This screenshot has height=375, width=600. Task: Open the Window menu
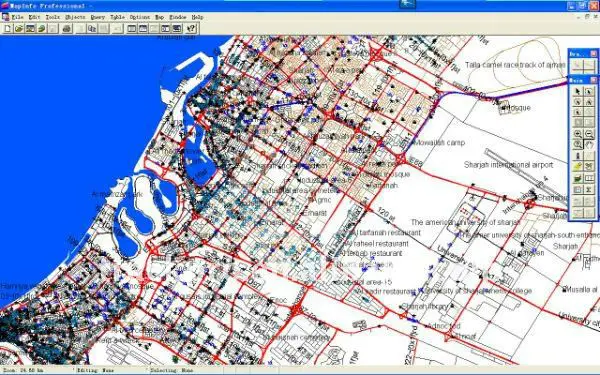178,17
